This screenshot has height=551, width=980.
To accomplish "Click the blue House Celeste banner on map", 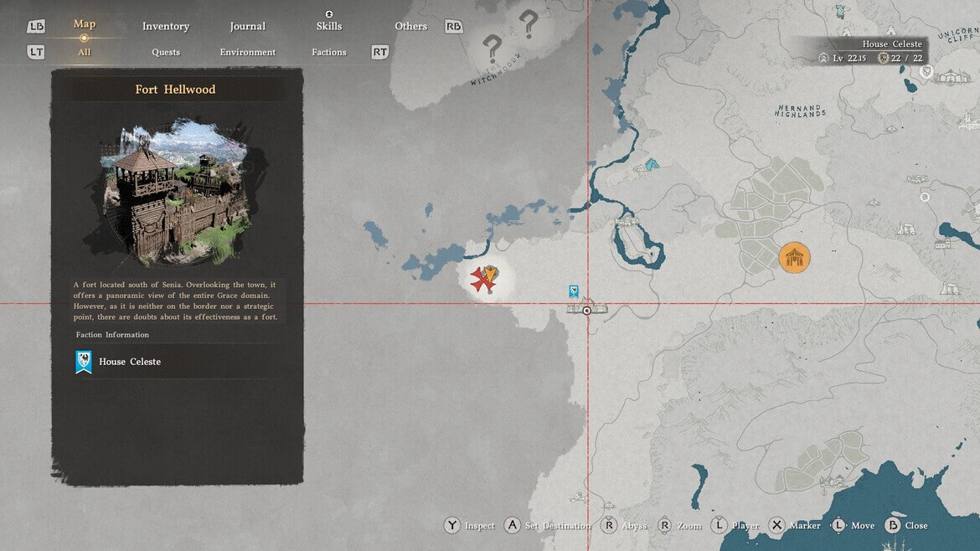I will [x=574, y=291].
